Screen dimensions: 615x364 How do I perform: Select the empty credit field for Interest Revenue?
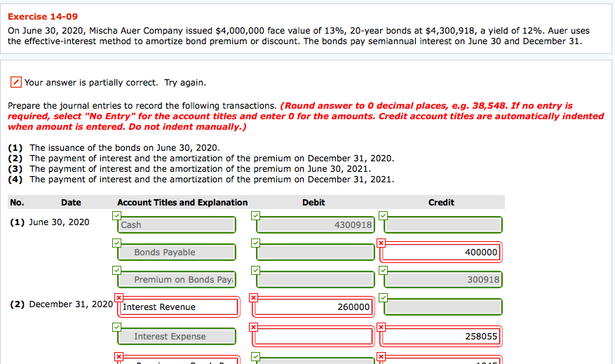tap(443, 307)
